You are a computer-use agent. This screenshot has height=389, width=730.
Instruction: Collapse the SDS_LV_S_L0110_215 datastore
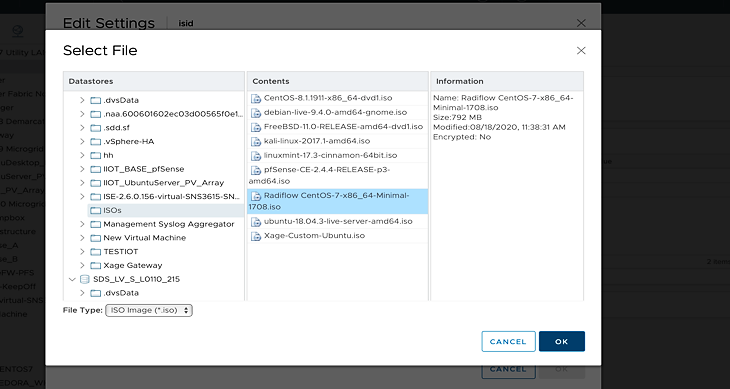click(72, 279)
